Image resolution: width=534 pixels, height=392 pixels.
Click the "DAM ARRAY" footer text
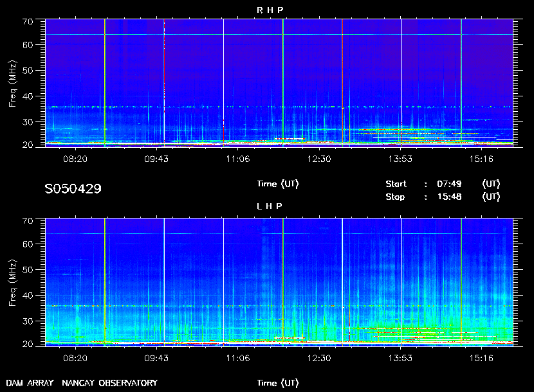(30, 383)
